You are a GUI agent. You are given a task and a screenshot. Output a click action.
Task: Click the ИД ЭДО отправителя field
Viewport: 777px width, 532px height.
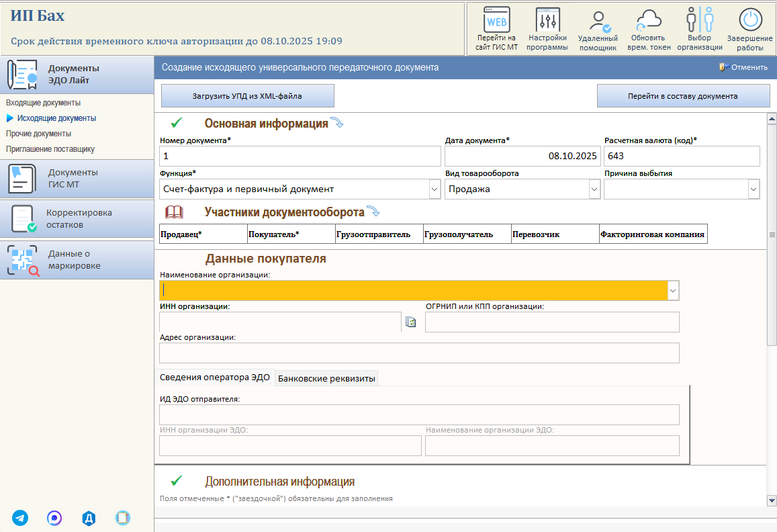[419, 414]
